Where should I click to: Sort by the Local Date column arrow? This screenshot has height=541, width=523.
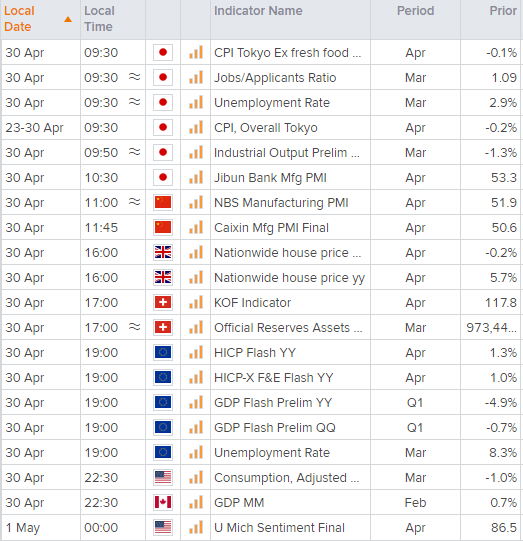68,19
